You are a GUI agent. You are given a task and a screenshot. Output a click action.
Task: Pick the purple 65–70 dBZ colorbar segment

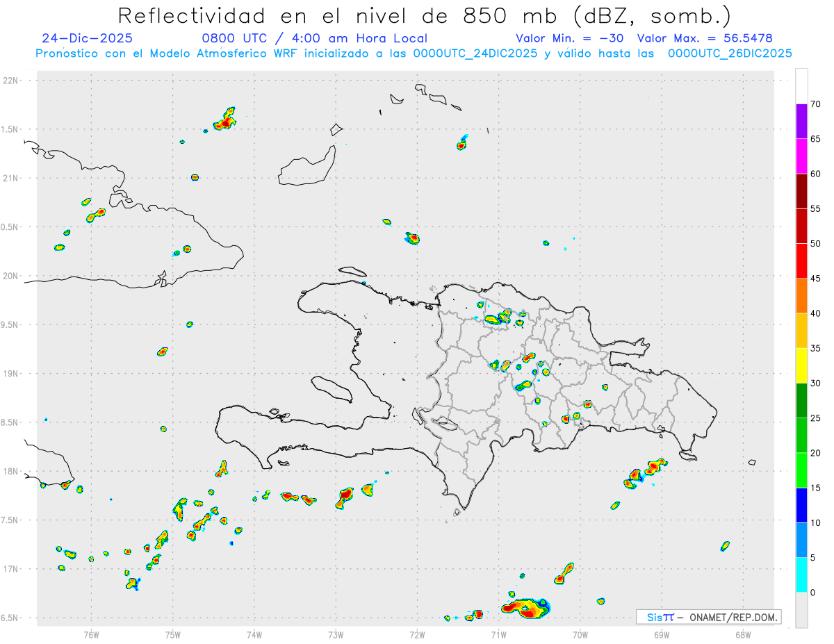coord(801,121)
